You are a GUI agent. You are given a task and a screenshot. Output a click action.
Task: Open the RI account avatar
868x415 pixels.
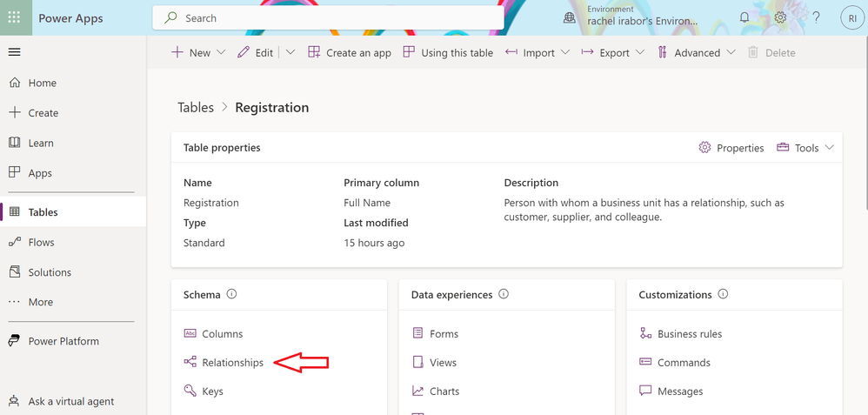852,18
